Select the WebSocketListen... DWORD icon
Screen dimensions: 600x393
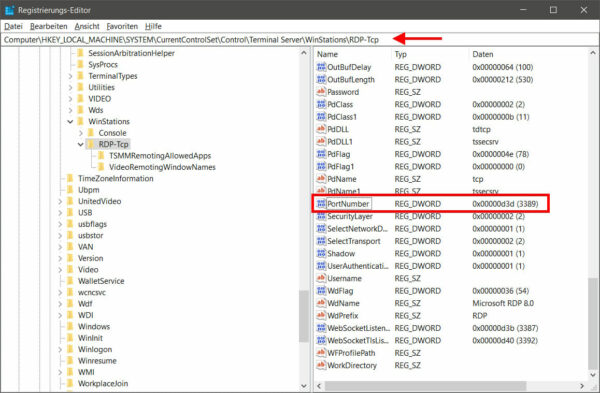pyautogui.click(x=321, y=328)
